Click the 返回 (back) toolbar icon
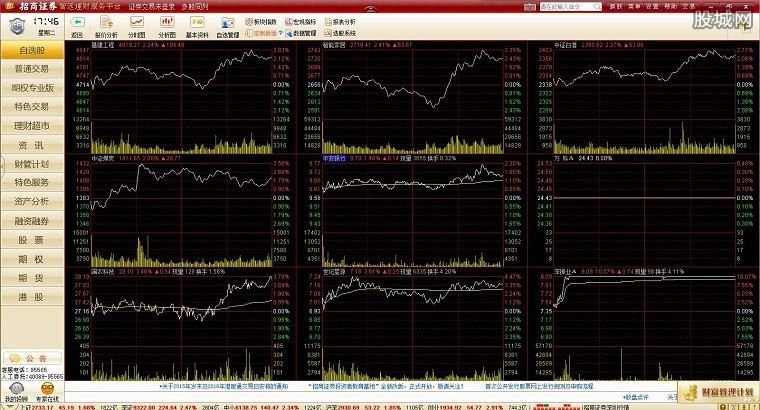760x410 pixels. coord(77,24)
